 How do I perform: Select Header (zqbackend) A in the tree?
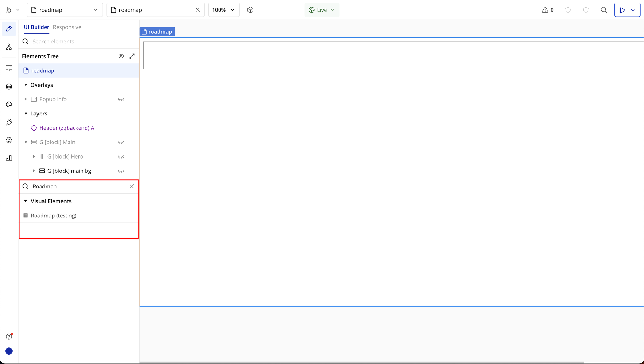(x=66, y=128)
